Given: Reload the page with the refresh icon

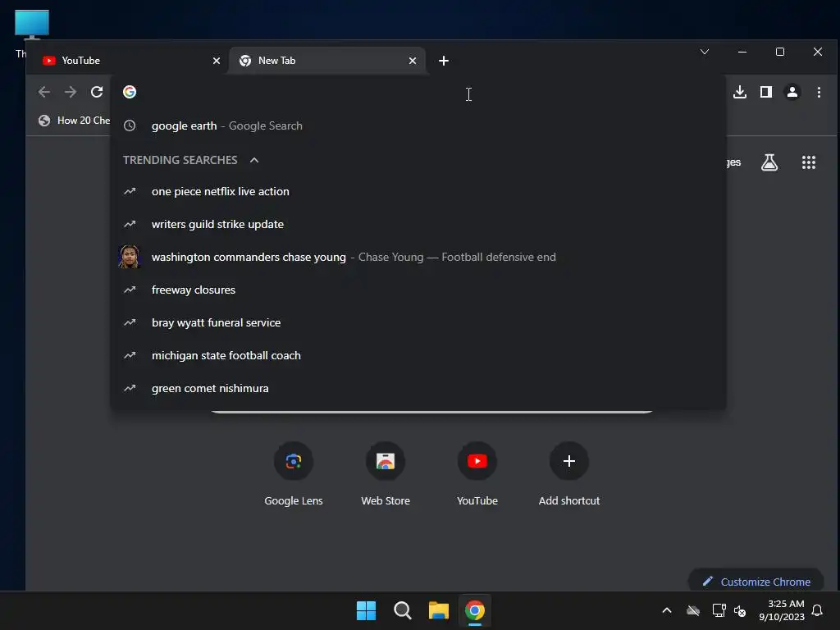Looking at the screenshot, I should (97, 92).
